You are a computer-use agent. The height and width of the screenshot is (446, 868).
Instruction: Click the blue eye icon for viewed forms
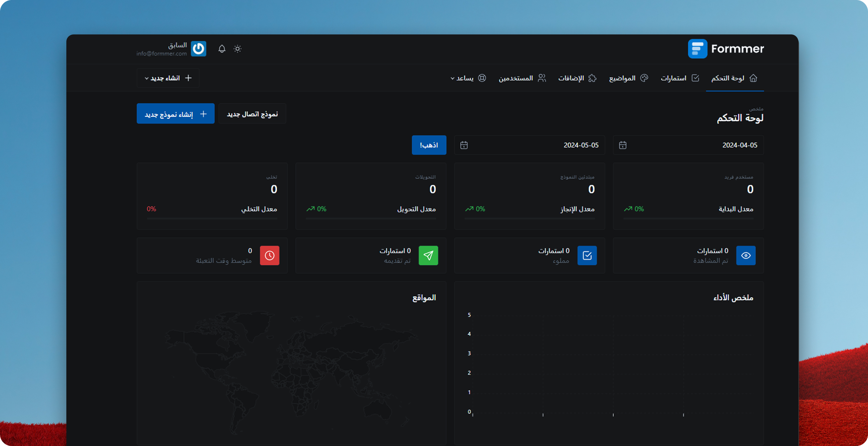coord(746,256)
